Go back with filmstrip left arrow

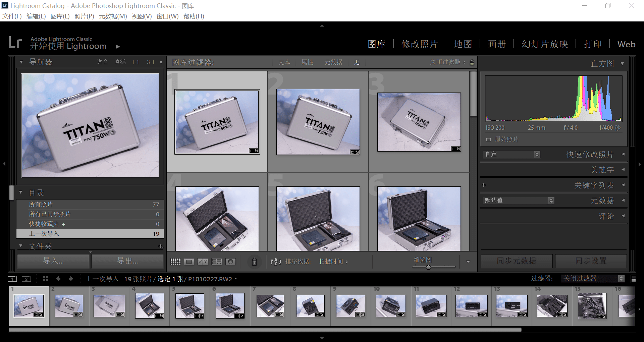pyautogui.click(x=58, y=279)
